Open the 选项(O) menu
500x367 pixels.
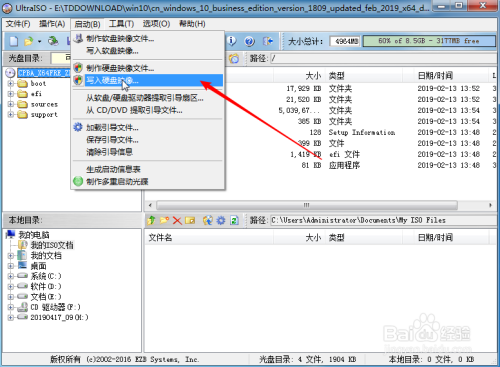point(156,24)
